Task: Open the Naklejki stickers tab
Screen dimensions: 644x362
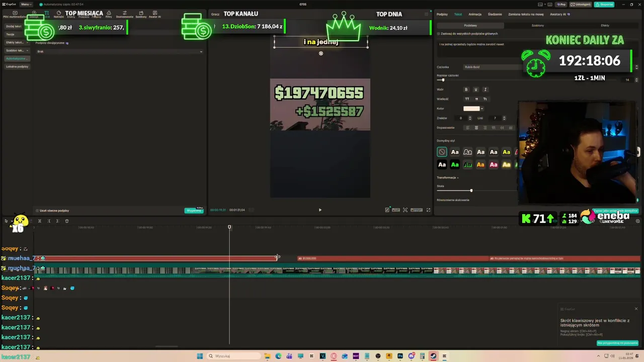Action: [59, 14]
